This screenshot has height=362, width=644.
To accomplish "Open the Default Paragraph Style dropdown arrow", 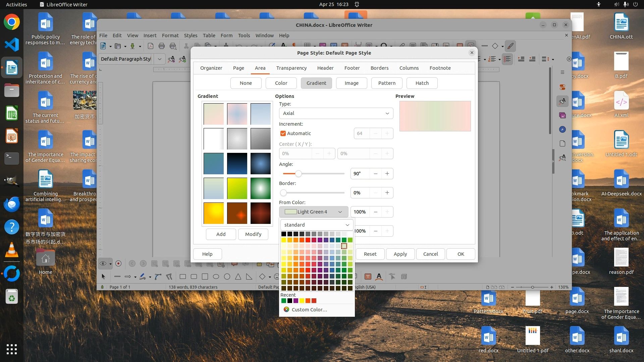I will click(x=160, y=59).
